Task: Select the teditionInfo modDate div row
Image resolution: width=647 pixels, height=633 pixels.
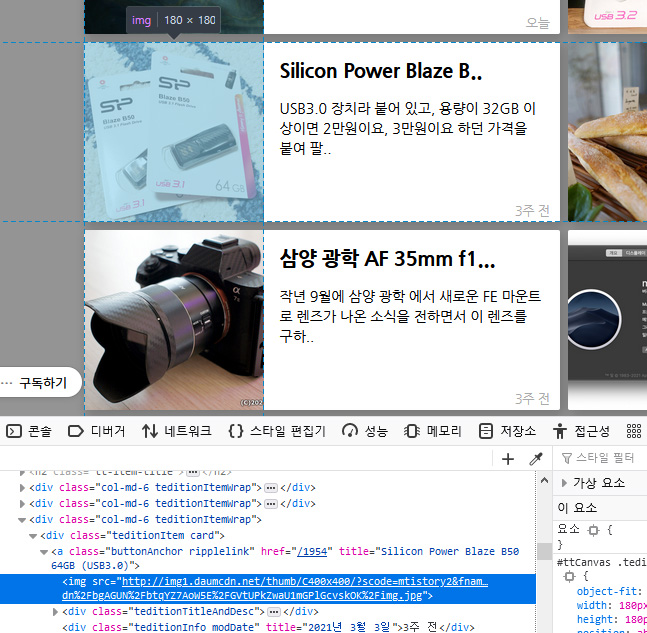Action: pyautogui.click(x=268, y=627)
